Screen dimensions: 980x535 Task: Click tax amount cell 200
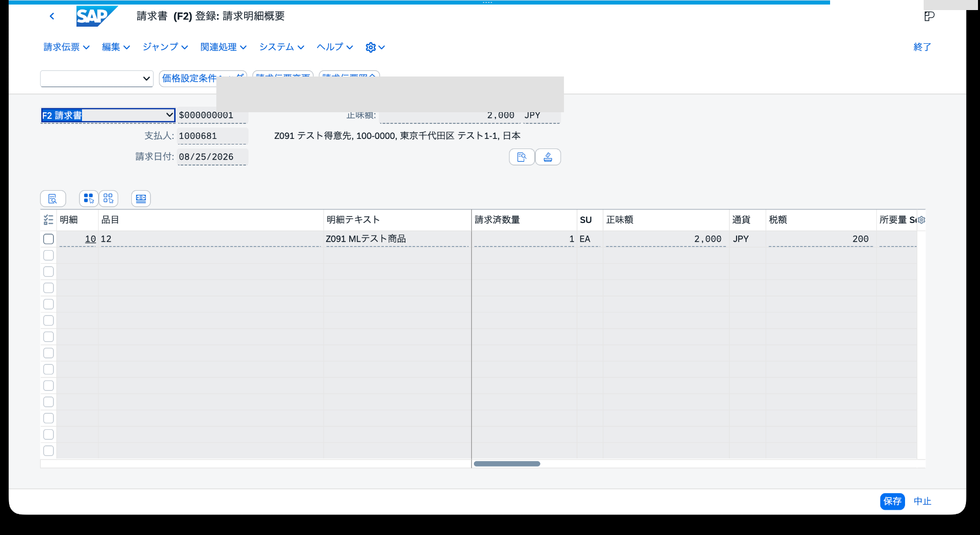pyautogui.click(x=821, y=239)
